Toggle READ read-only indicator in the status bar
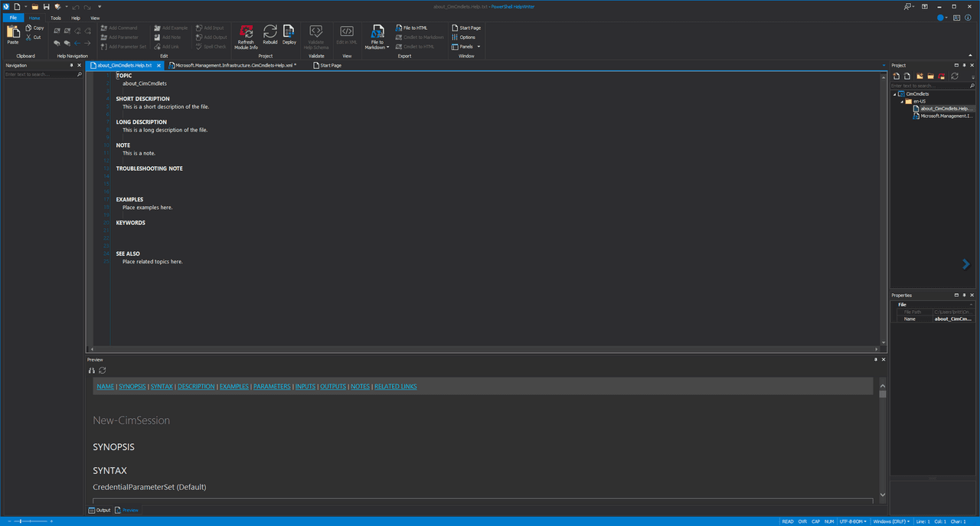The image size is (980, 526). pyautogui.click(x=787, y=521)
